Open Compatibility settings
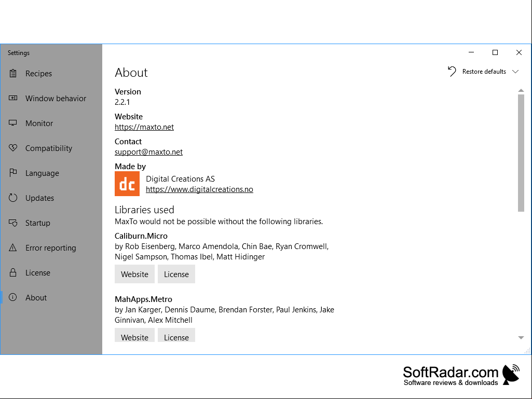532x399 pixels. tap(51, 148)
